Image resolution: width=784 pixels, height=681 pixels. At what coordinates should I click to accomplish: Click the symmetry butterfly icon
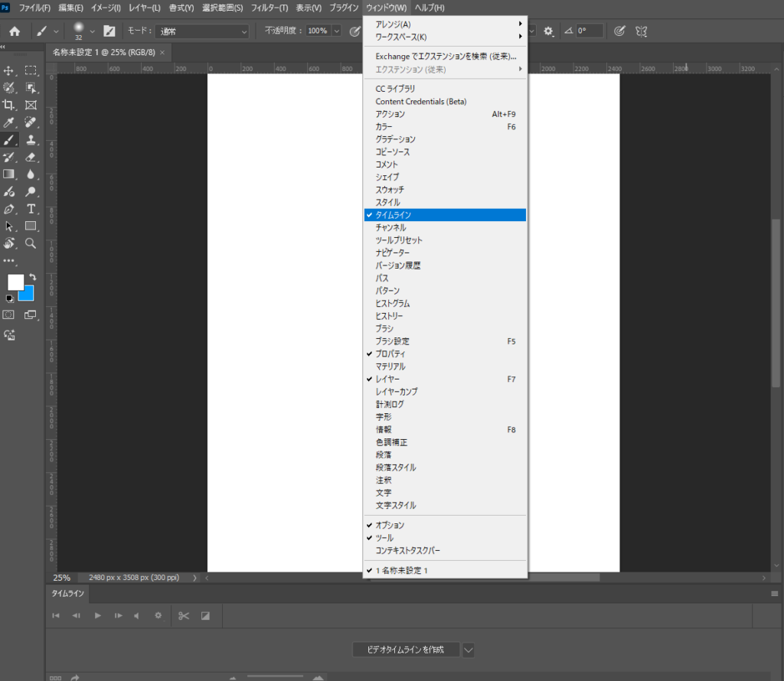coord(642,31)
